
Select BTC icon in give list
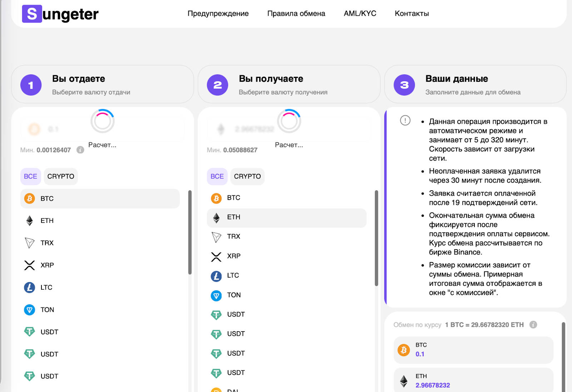30,199
